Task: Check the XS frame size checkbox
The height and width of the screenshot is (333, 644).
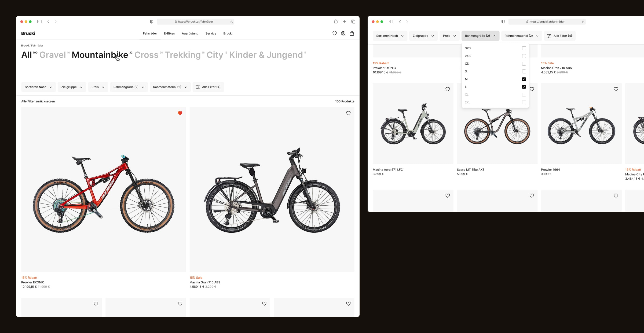Action: pyautogui.click(x=524, y=64)
